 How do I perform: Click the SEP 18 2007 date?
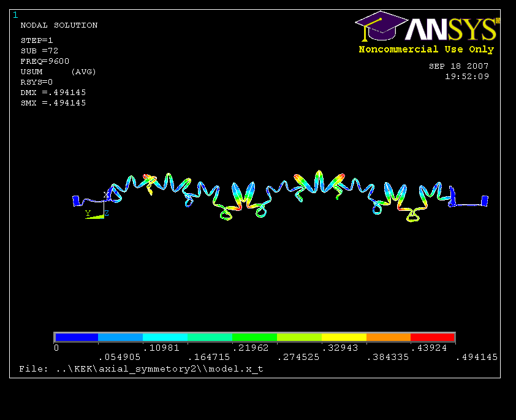459,66
